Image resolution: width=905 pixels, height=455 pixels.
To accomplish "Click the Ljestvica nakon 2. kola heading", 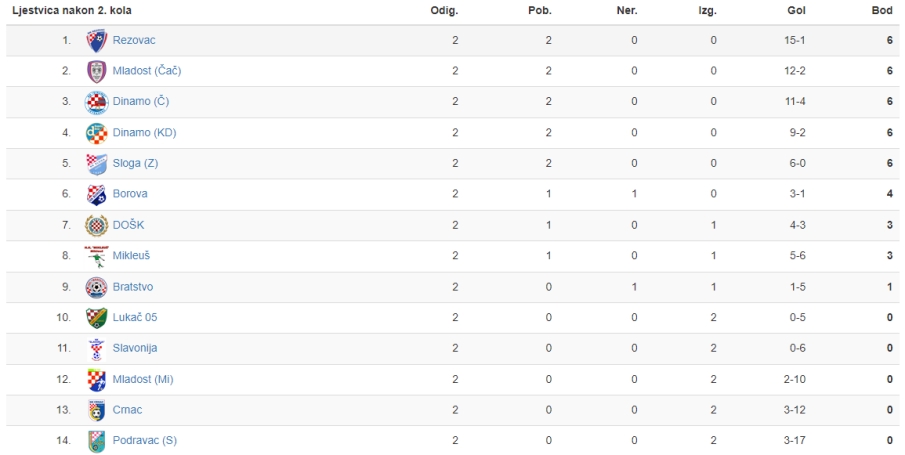I will coord(72,10).
